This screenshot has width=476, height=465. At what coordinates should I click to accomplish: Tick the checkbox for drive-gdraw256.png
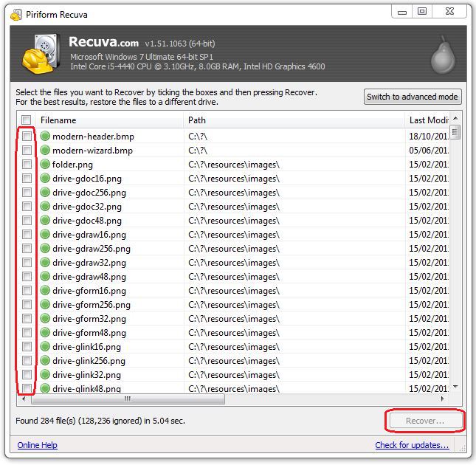[x=27, y=248]
